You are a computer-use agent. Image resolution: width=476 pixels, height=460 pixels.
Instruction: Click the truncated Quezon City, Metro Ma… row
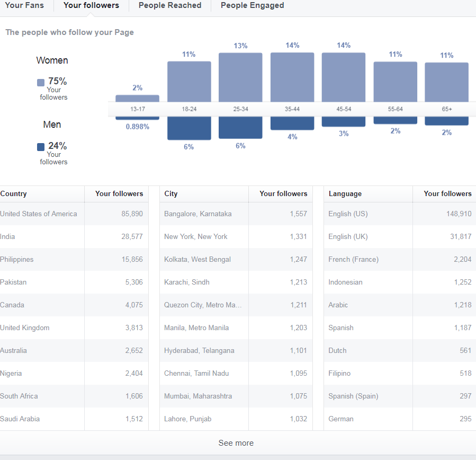coord(236,305)
